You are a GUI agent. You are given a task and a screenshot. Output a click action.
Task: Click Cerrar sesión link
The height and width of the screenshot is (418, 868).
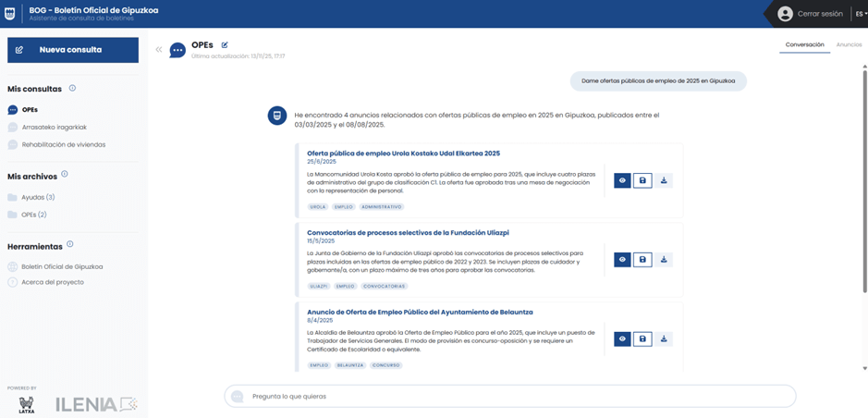[819, 14]
